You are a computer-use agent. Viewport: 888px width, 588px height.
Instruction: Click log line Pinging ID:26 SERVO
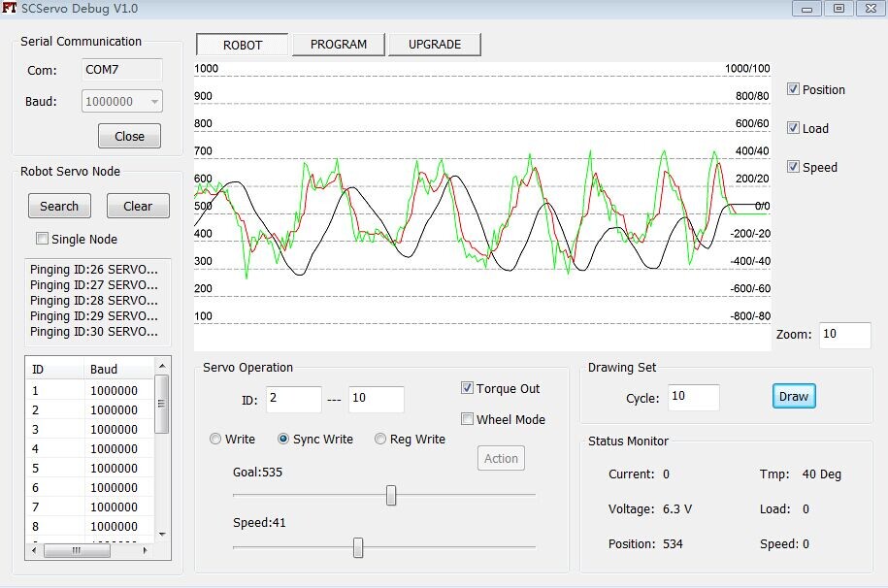tap(94, 269)
